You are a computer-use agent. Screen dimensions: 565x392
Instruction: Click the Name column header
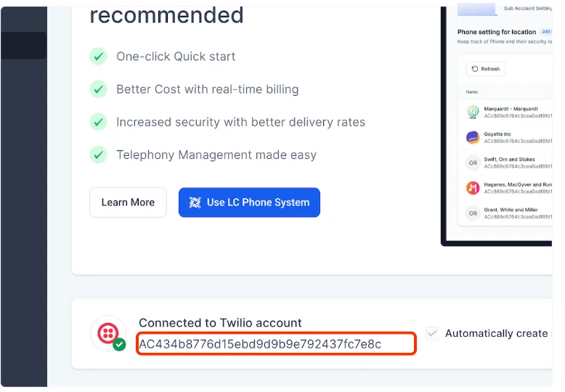tap(472, 92)
